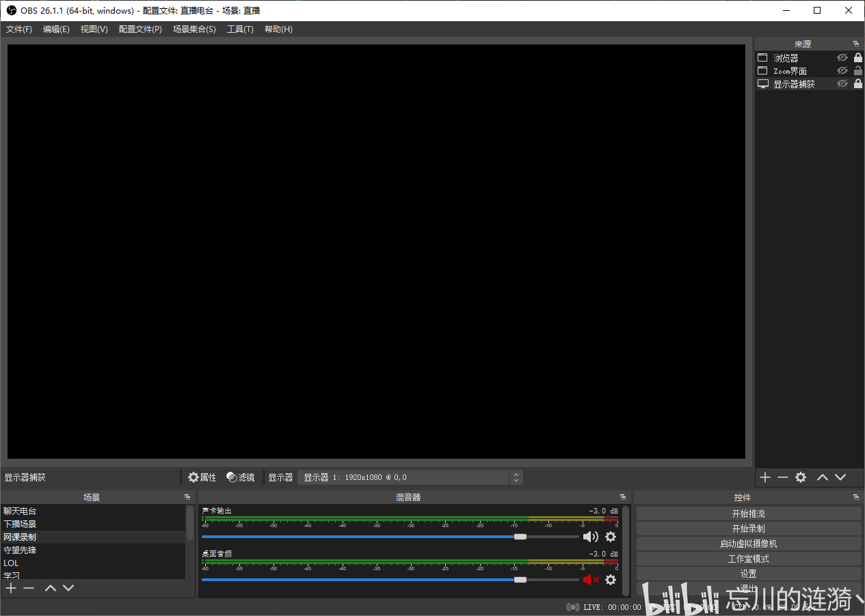Select the LOL scene
Image resolution: width=865 pixels, height=616 pixels.
pyautogui.click(x=94, y=563)
